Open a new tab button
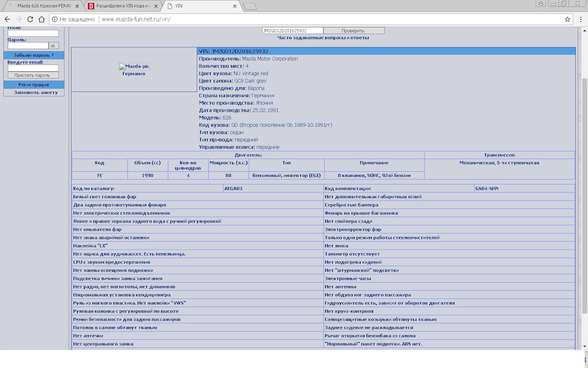Screen dimensions: 588x368 point(250,6)
